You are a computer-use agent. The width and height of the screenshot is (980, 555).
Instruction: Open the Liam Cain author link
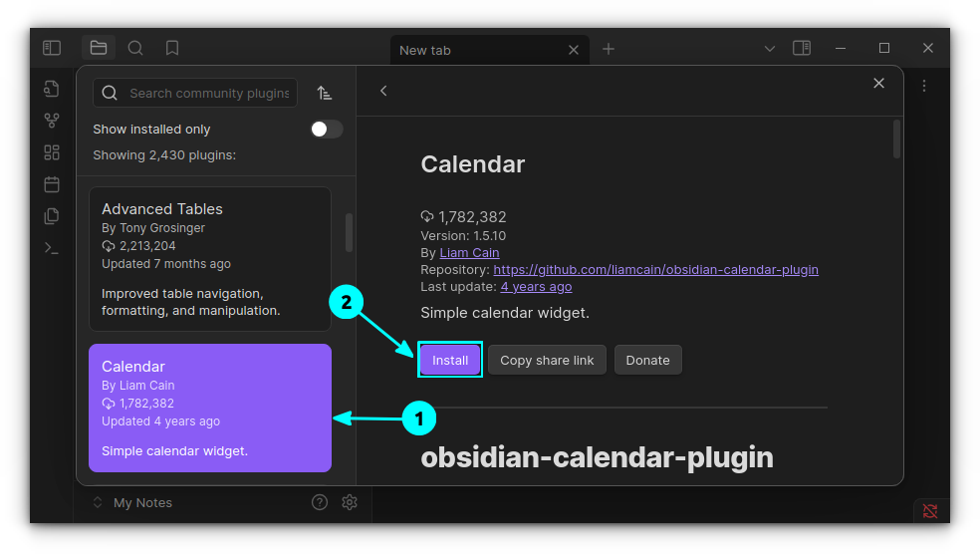coord(469,252)
